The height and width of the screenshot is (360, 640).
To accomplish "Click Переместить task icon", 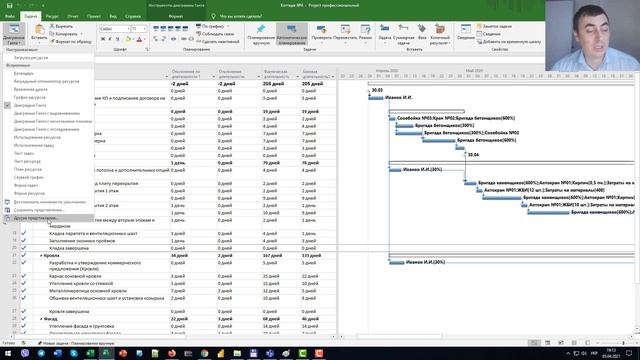I will click(345, 29).
